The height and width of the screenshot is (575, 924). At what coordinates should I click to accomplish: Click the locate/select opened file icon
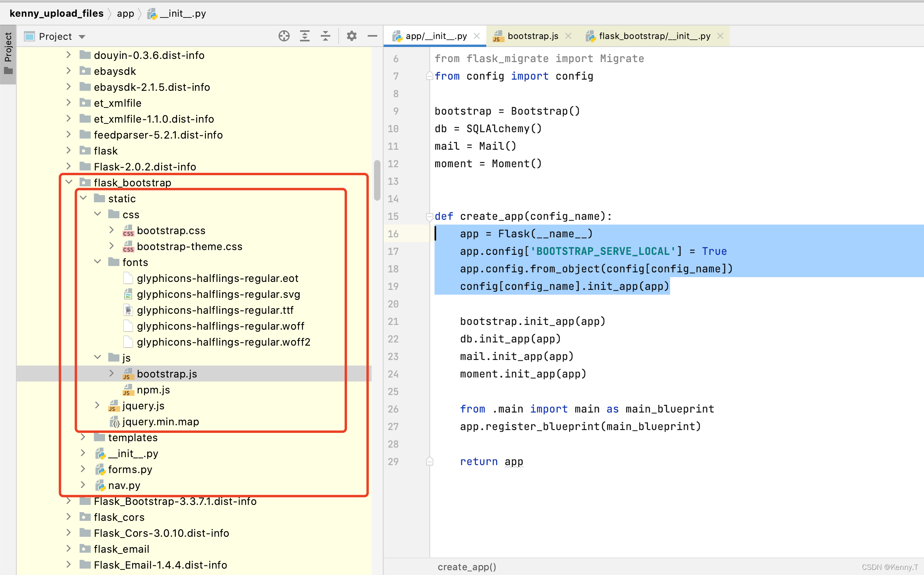[284, 36]
